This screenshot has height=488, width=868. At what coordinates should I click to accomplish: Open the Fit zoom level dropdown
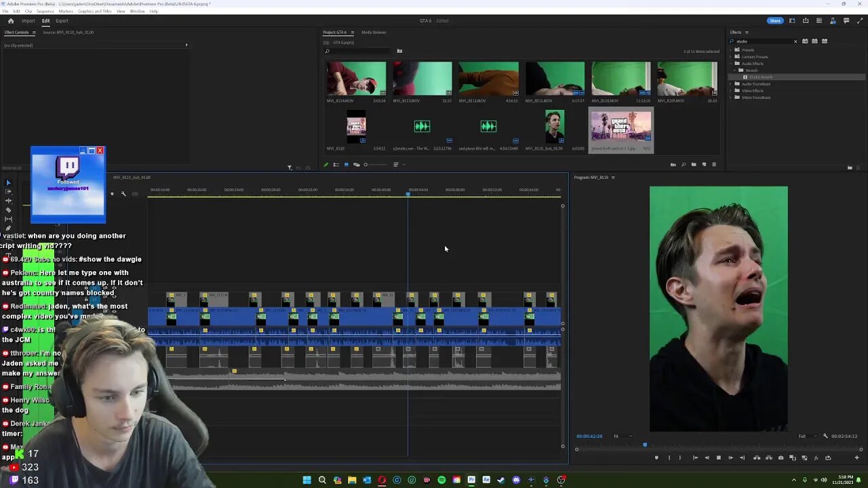623,436
